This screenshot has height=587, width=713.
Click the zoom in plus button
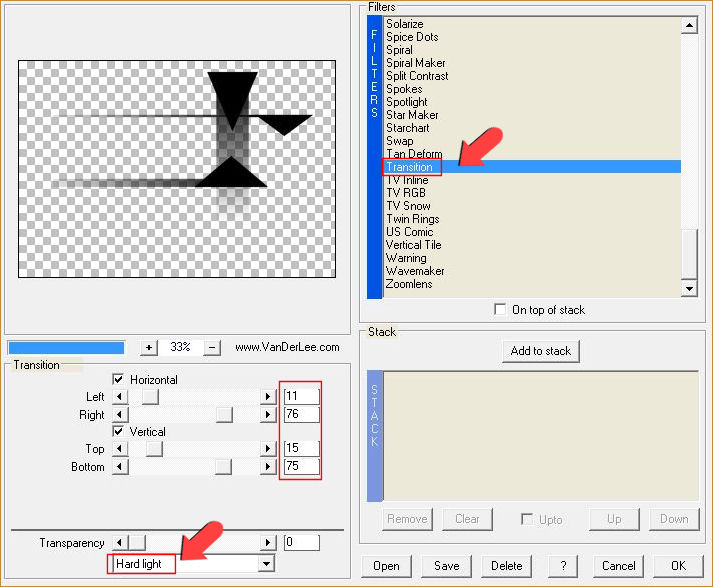150,347
